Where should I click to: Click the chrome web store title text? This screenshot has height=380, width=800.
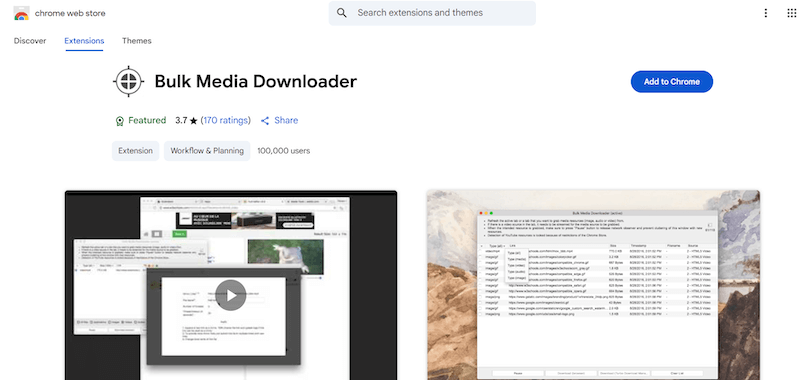coord(70,13)
